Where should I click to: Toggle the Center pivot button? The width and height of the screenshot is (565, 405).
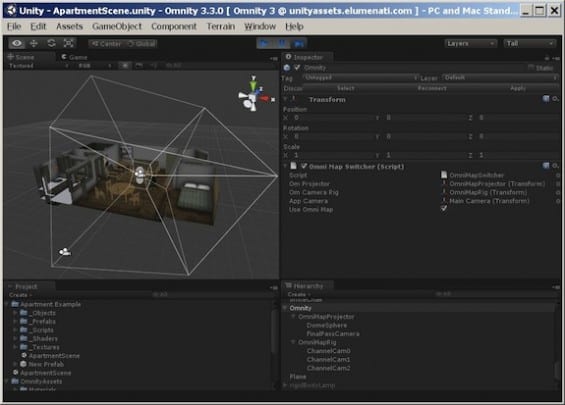tap(106, 44)
